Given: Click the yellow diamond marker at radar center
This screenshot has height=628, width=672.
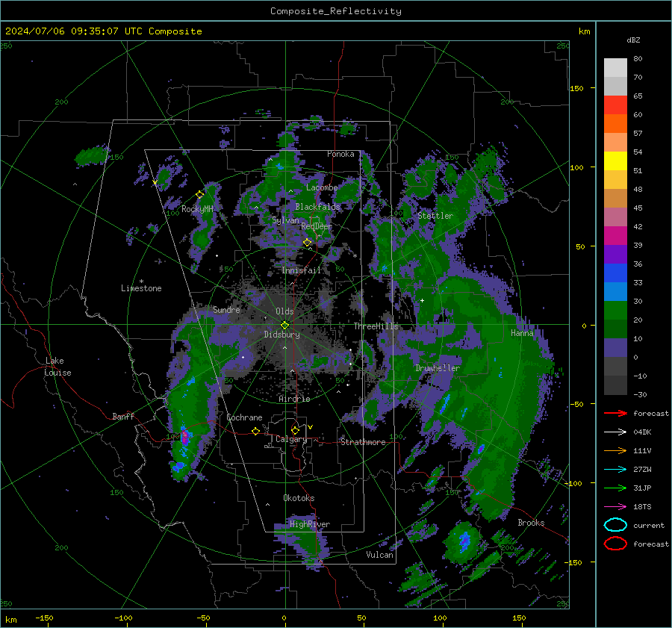Looking at the screenshot, I should point(284,326).
